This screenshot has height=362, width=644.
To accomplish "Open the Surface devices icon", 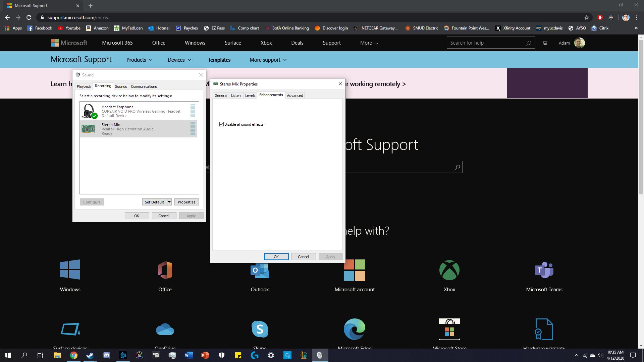I will 70,329.
